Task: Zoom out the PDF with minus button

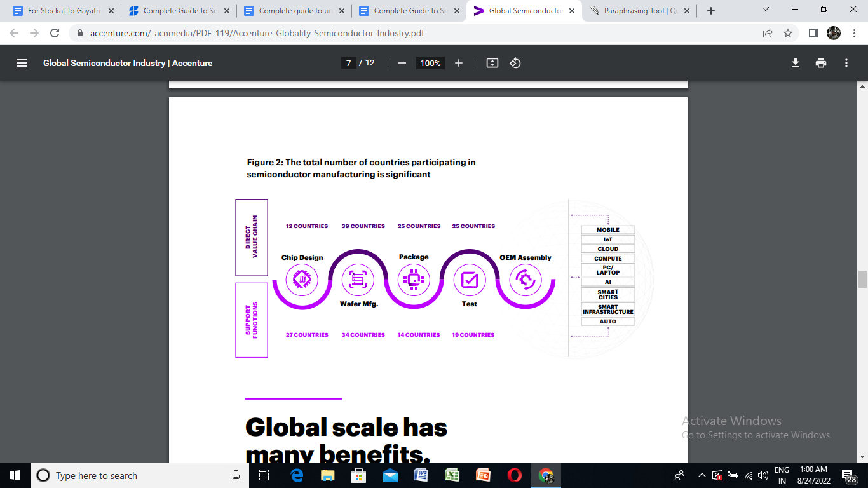Action: click(402, 63)
